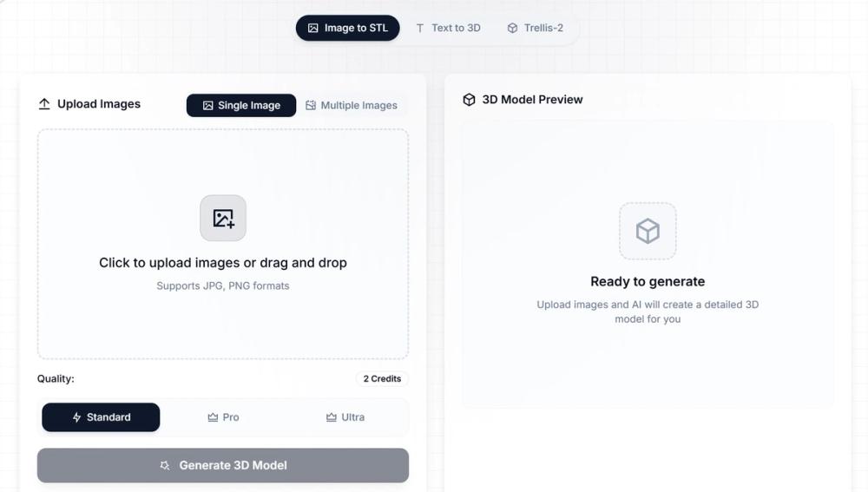Select Pro quality option

(x=223, y=417)
